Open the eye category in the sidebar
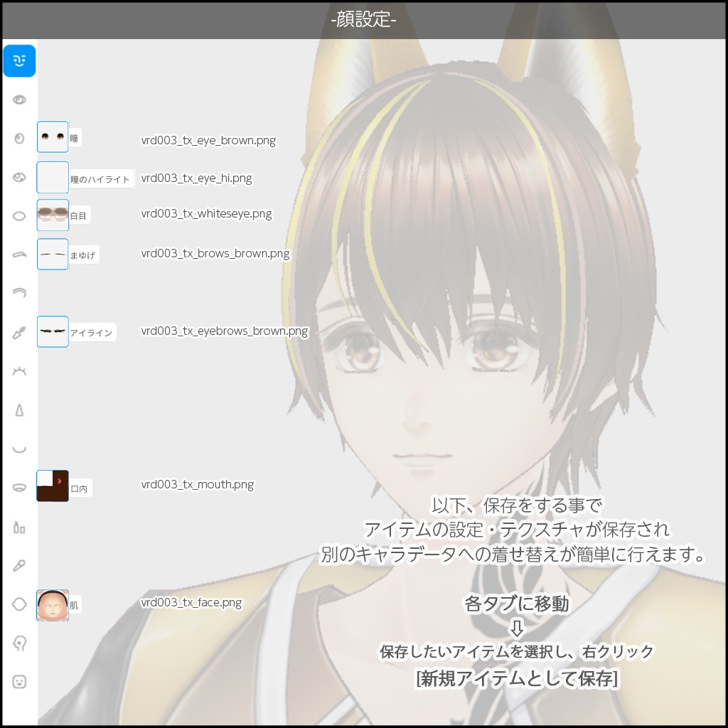The image size is (728, 728). coord(19,99)
